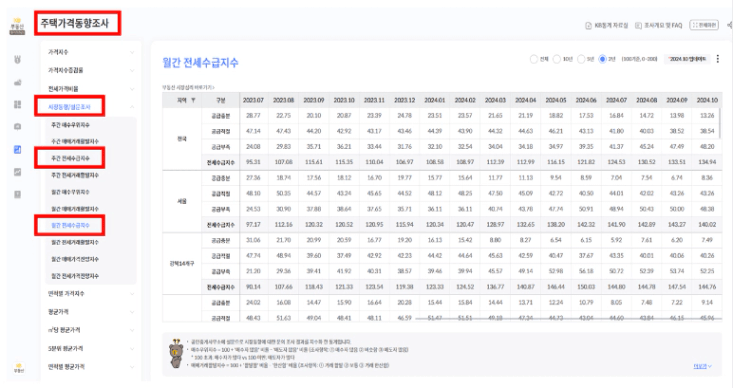Expand the 면적별 가격지수 menu chevron
733x388 pixels.
click(132, 294)
